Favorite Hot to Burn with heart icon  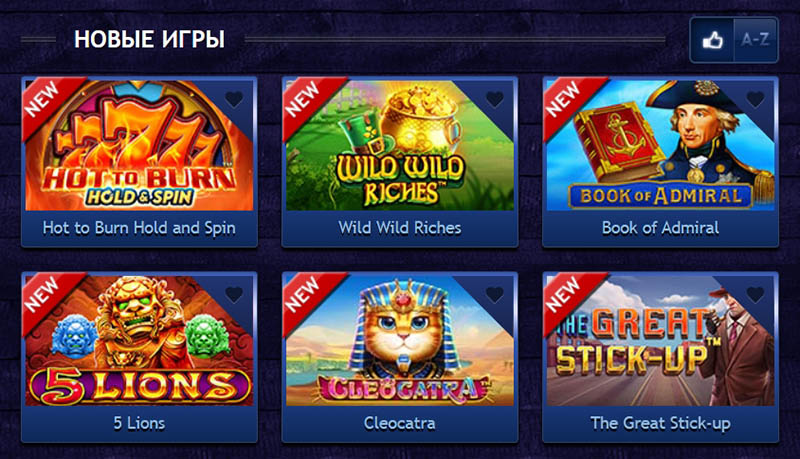click(x=234, y=99)
